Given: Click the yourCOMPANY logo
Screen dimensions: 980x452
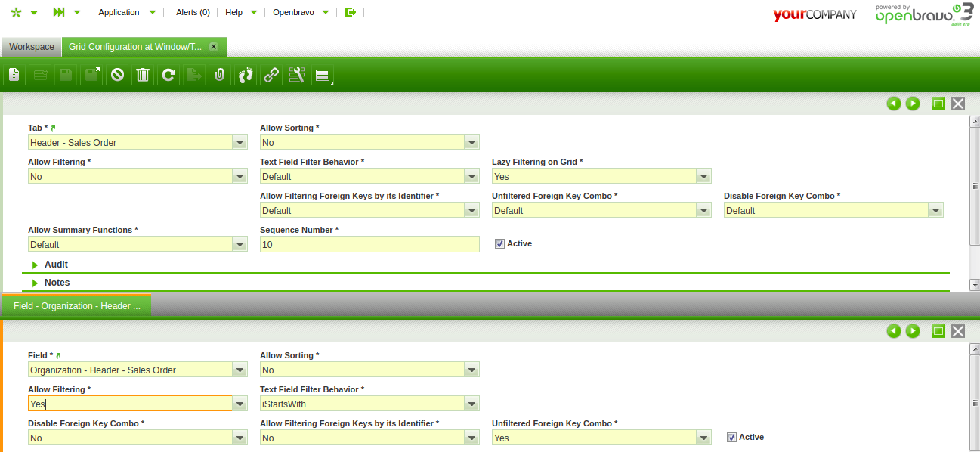Looking at the screenshot, I should click(815, 14).
